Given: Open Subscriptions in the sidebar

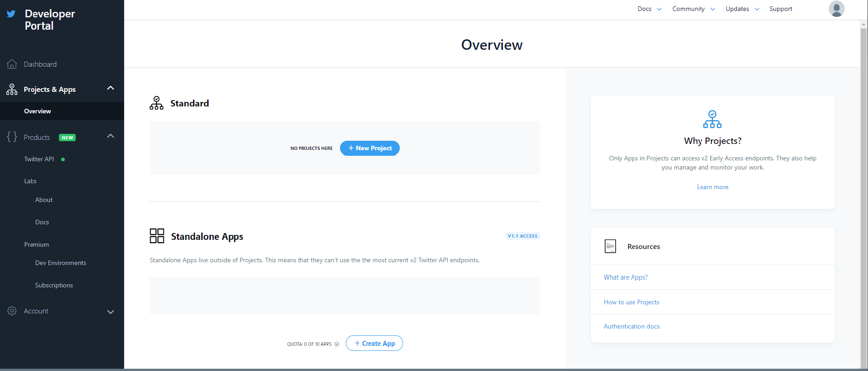Looking at the screenshot, I should pyautogui.click(x=54, y=285).
